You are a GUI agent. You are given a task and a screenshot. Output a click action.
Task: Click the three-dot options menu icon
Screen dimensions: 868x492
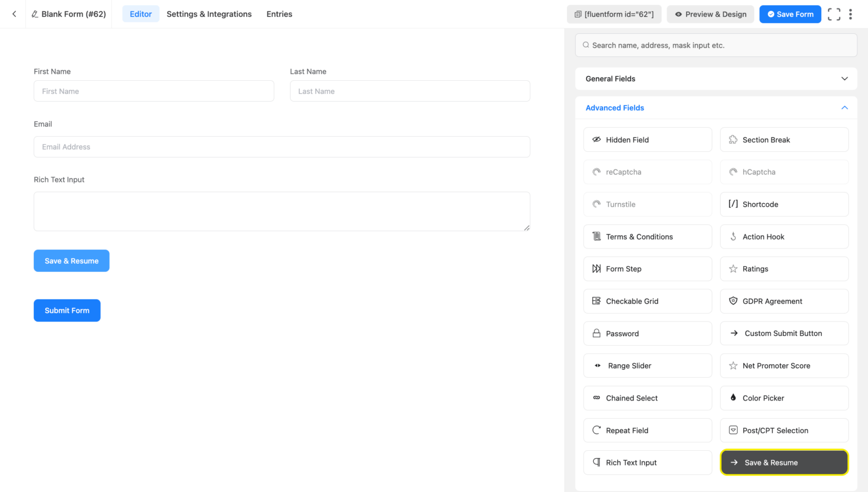coord(850,14)
